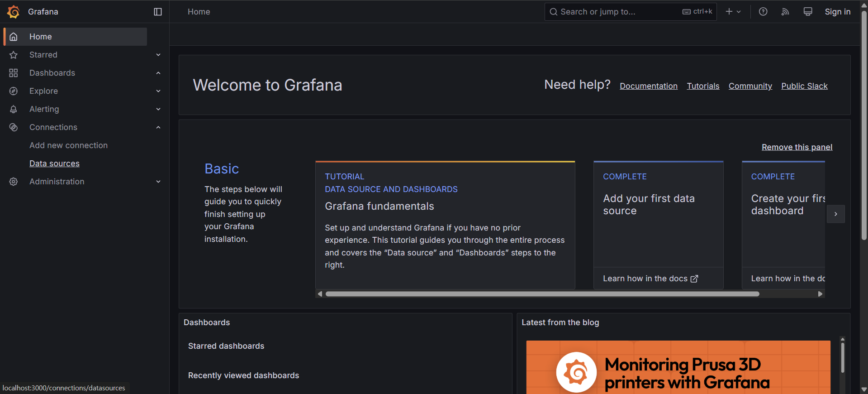Screen dimensions: 868x394
Task: Click the Monitoring Prusa 3D printers banner
Action: [x=678, y=367]
